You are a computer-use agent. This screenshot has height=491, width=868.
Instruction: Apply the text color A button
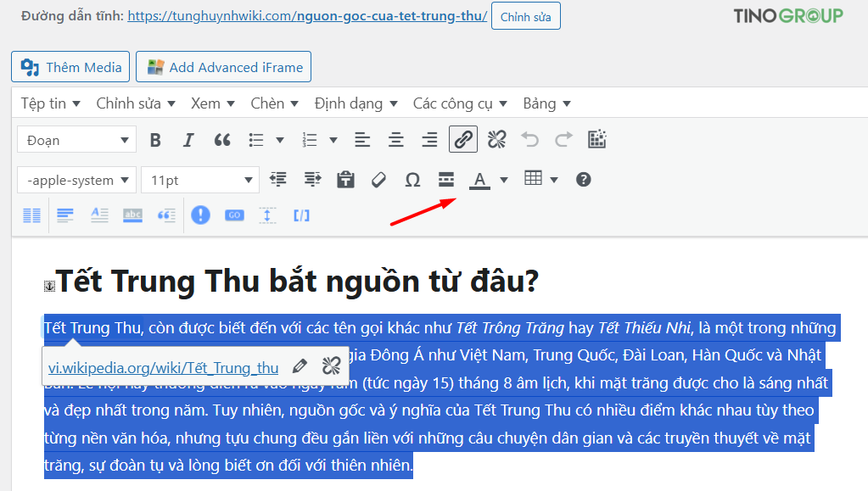(479, 179)
